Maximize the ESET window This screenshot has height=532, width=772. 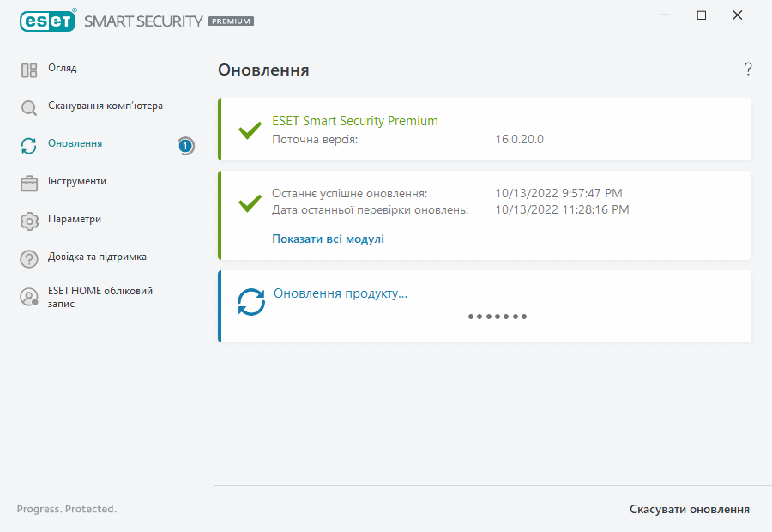[701, 15]
